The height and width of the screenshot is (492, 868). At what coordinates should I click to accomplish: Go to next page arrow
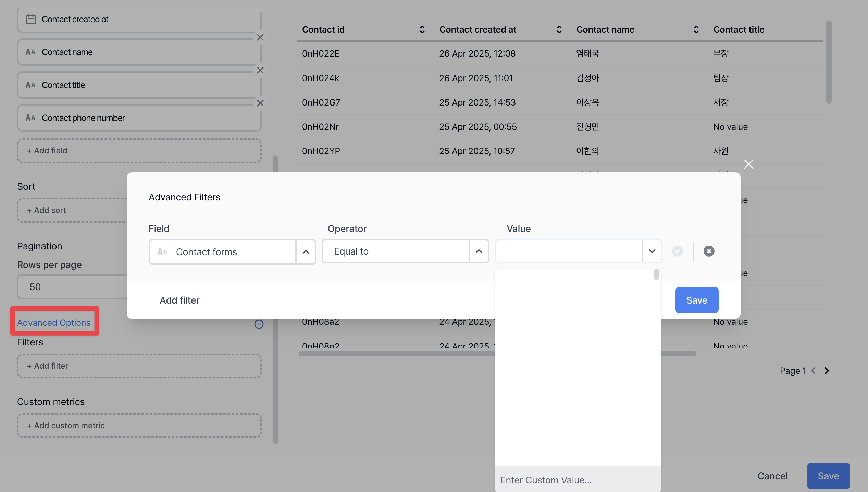[x=827, y=371]
